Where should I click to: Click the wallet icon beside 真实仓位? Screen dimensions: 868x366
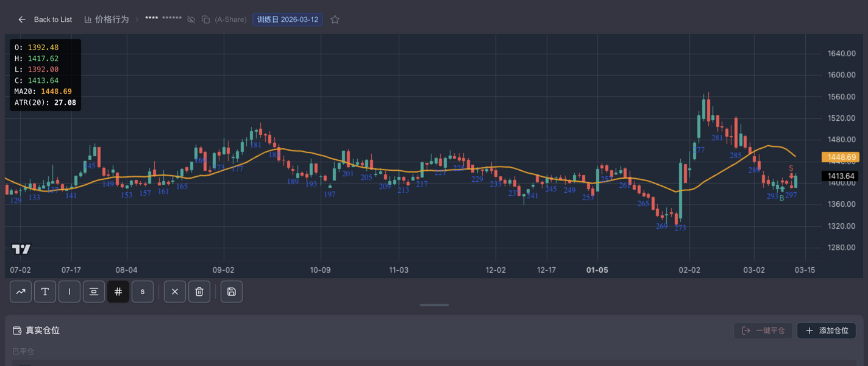[18, 330]
